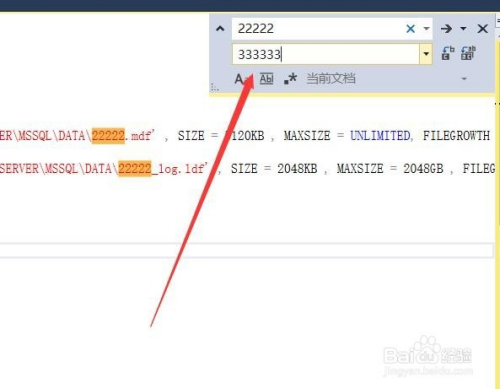Toggle the Match Whole Word option
Viewport: 500px width, 389px height.
tap(266, 79)
